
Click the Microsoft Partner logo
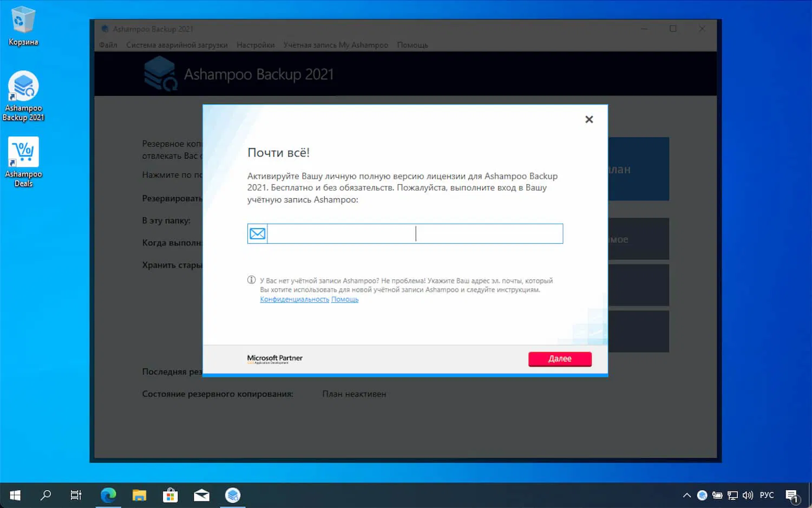pyautogui.click(x=275, y=359)
